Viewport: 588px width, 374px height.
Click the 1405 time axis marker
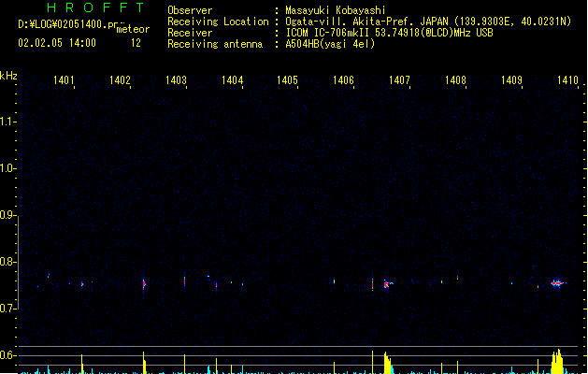click(x=287, y=80)
